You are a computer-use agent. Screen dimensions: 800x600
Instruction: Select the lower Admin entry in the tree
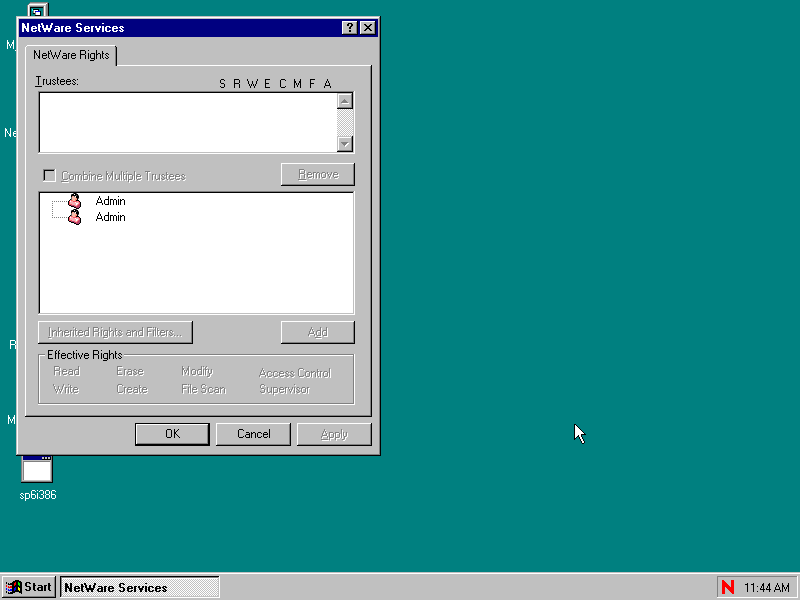pyautogui.click(x=110, y=217)
